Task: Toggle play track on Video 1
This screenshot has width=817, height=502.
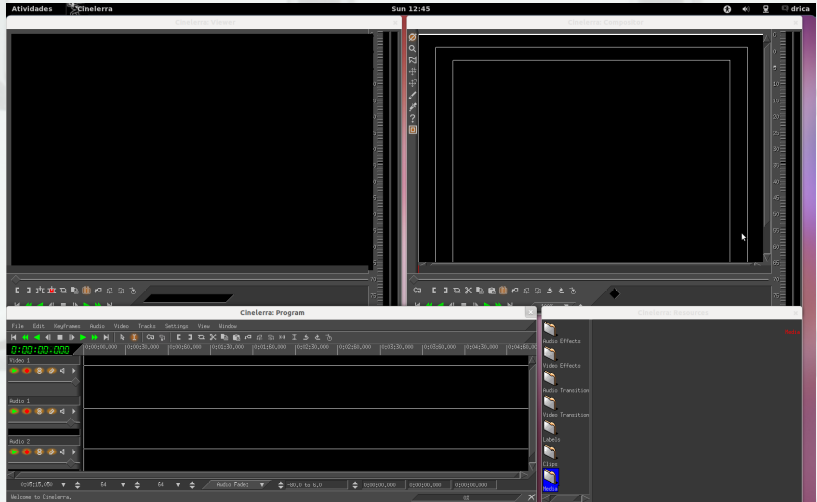Action: coord(15,371)
